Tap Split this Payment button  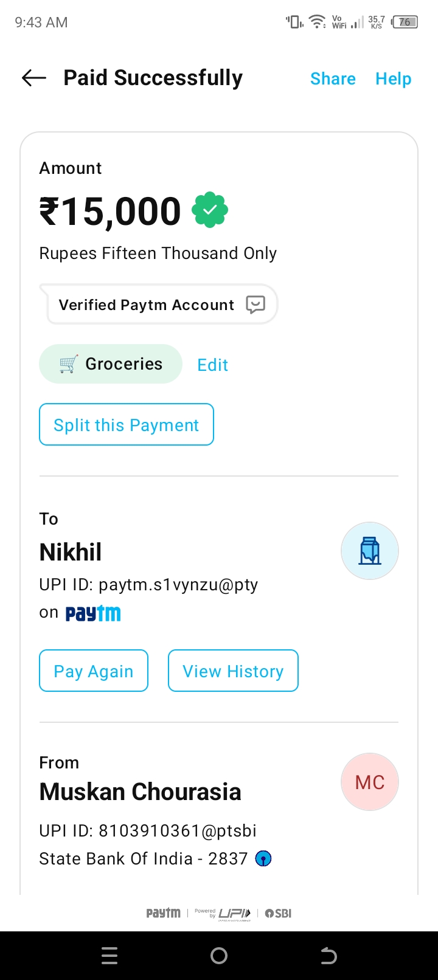coord(127,424)
